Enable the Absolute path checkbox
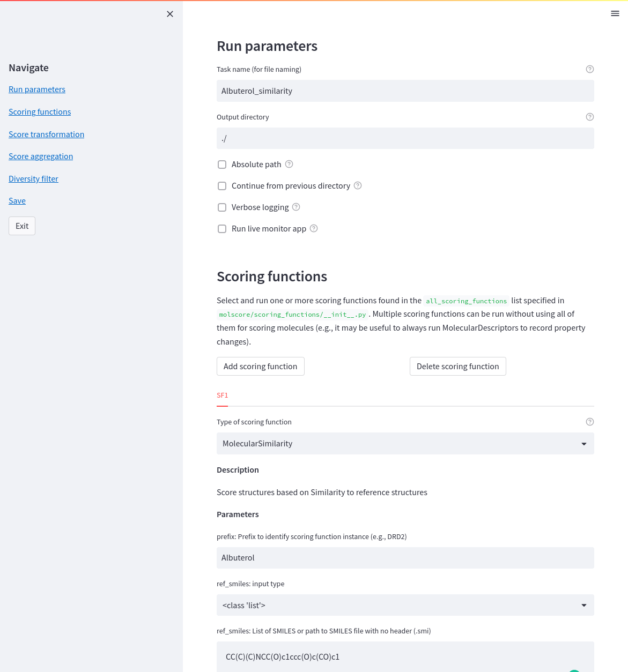The image size is (628, 672). point(222,165)
